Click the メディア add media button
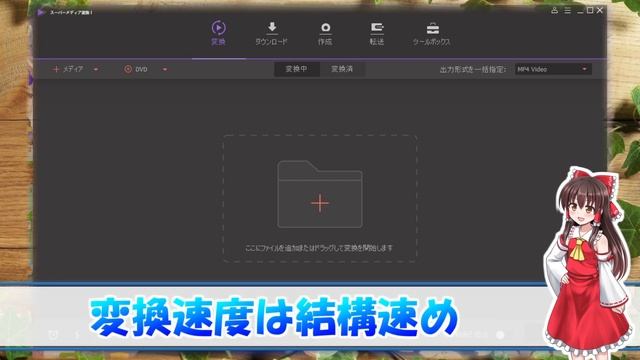The width and height of the screenshot is (640, 360). (68, 69)
